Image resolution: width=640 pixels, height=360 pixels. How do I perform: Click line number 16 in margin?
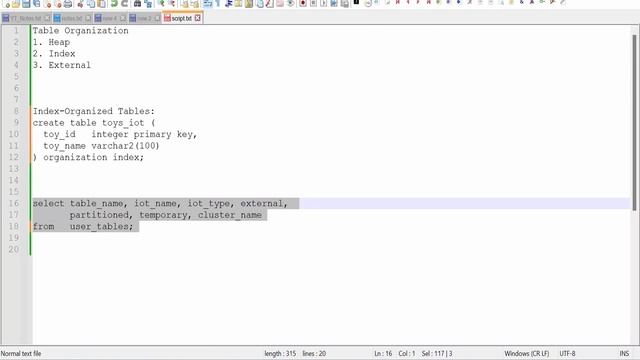(14, 203)
